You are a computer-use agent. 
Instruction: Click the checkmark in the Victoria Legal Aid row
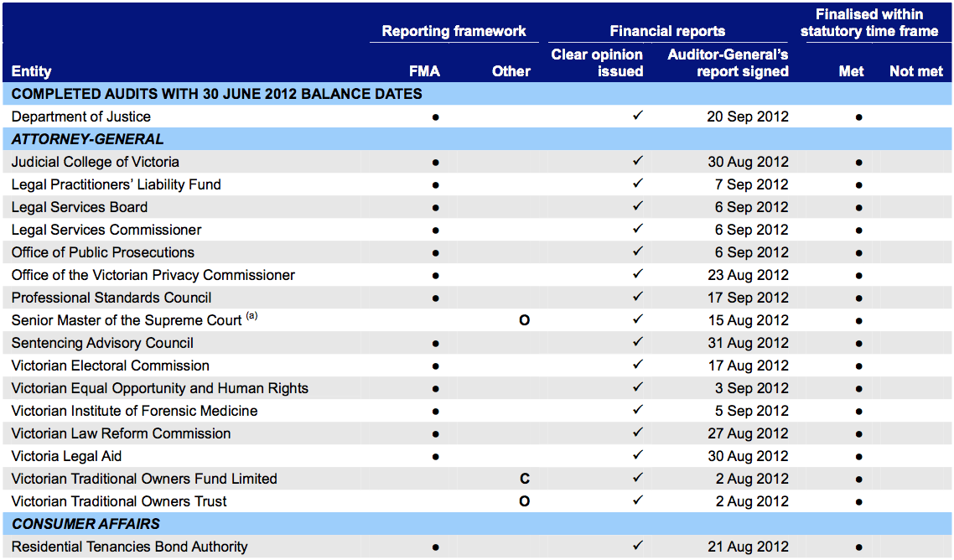637,455
